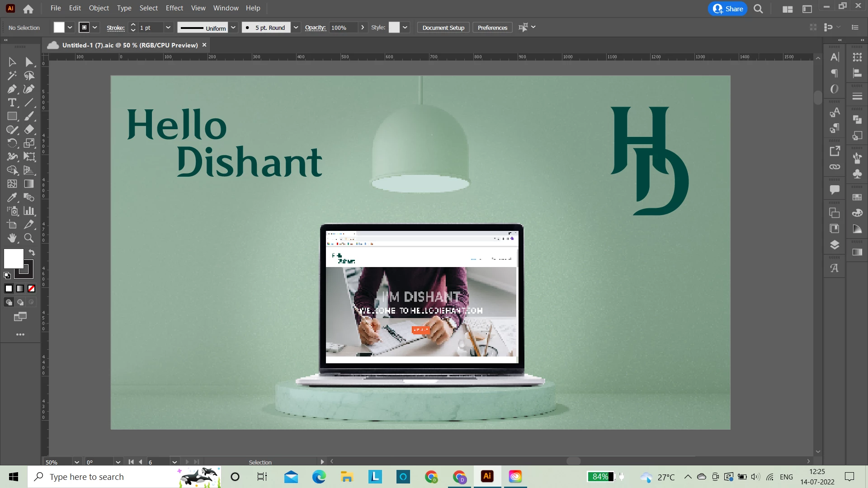Click the Document Setup button
The image size is (868, 488).
coord(443,28)
